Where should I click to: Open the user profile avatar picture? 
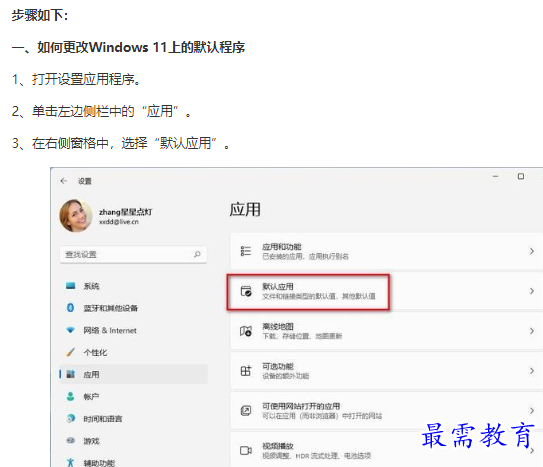76,216
